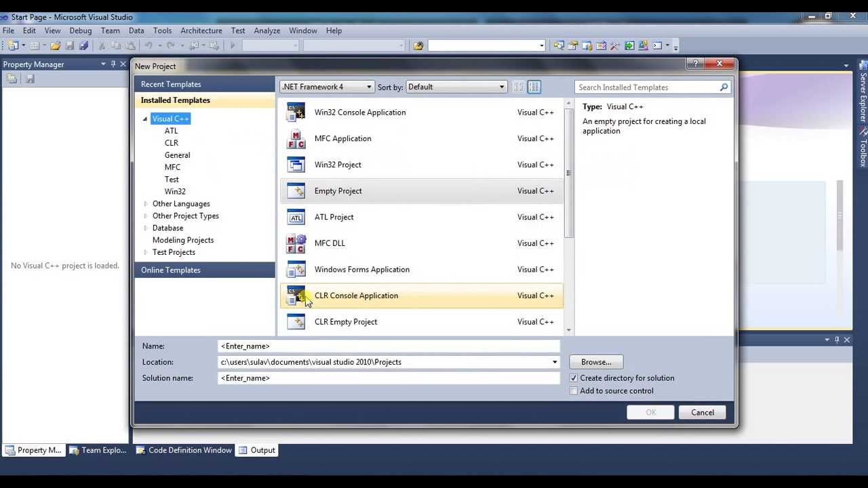Expand the Other Languages node
This screenshot has height=488, width=868.
(x=145, y=204)
